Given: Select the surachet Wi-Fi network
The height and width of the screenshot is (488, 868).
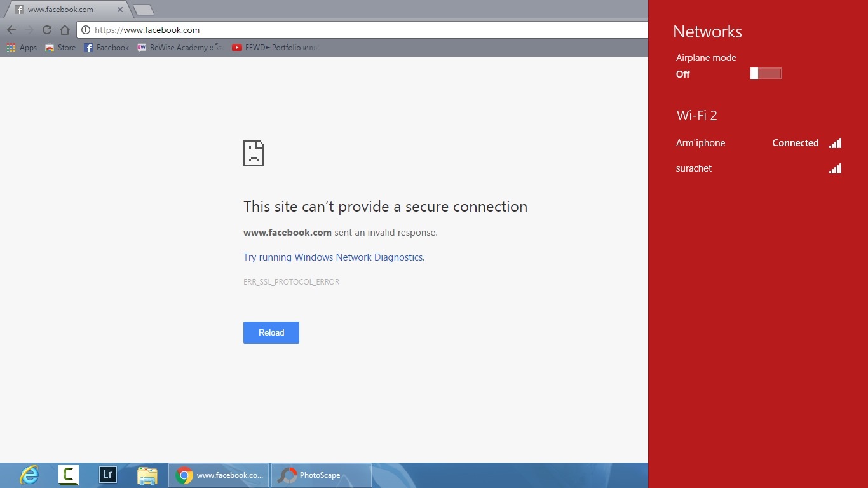Looking at the screenshot, I should point(759,168).
